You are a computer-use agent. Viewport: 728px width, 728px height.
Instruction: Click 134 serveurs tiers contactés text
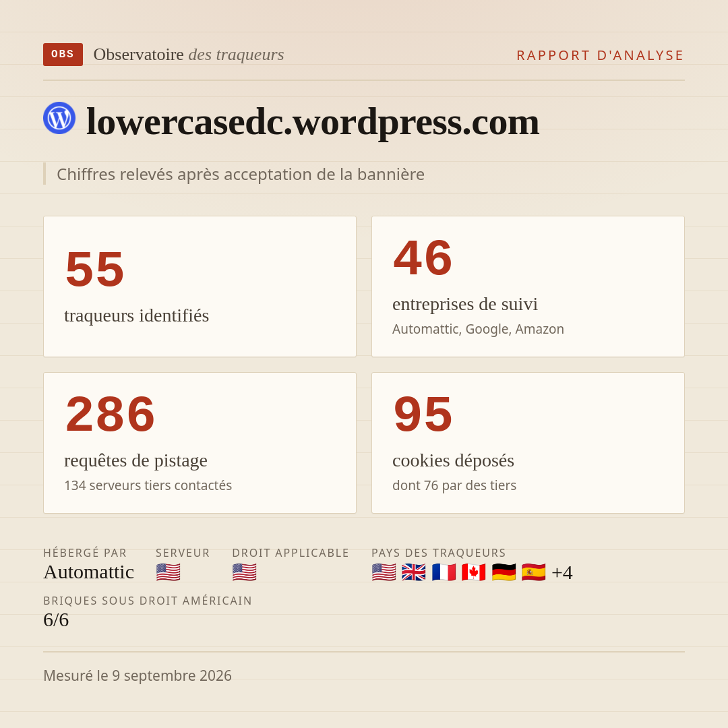[x=148, y=485]
